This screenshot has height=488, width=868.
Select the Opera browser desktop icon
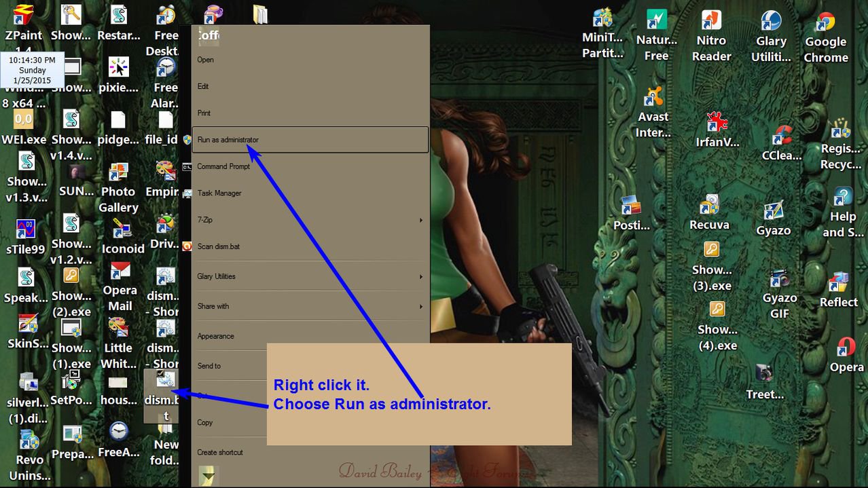pyautogui.click(x=846, y=348)
